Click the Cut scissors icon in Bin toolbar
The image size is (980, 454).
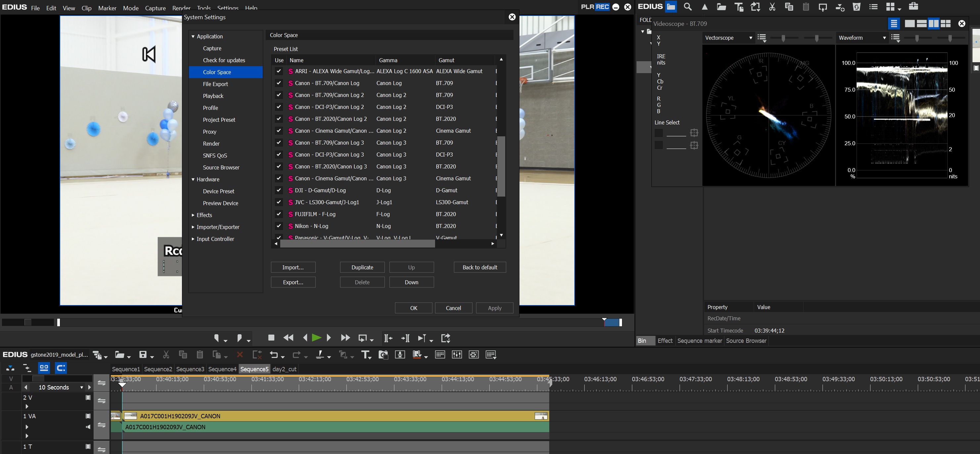(x=772, y=7)
